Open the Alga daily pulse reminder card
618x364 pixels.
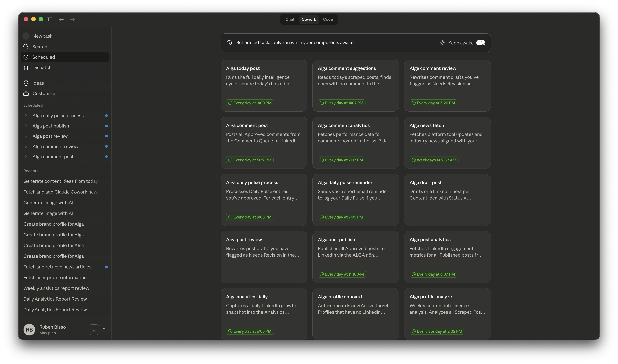[x=355, y=200]
